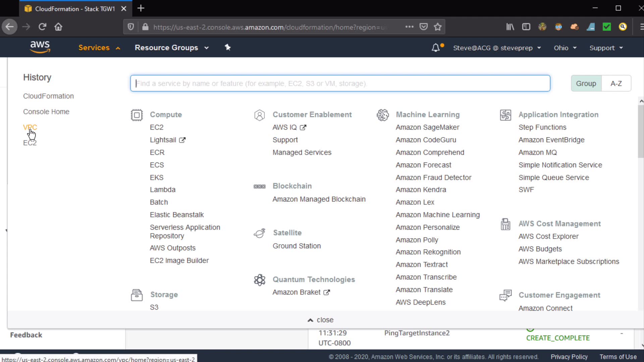
Task: Click the Quantum Technologies atom icon
Action: click(x=259, y=280)
